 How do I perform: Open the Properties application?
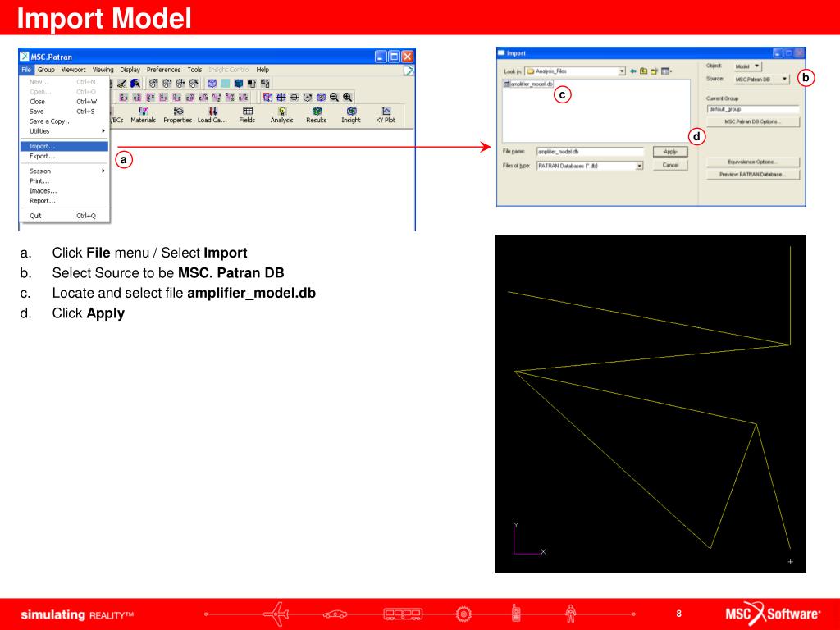(177, 115)
